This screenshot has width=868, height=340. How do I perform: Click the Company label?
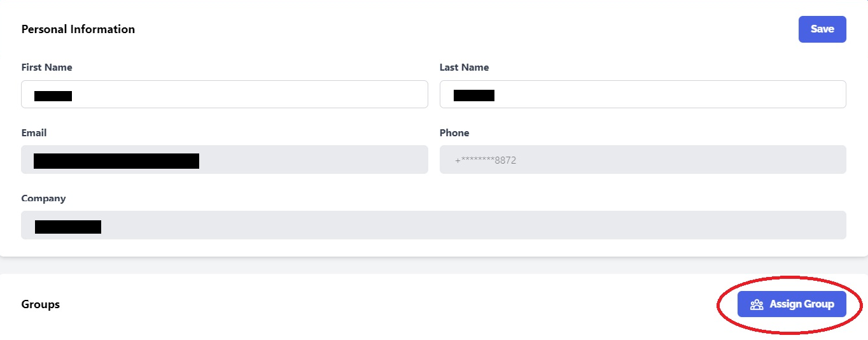coord(43,199)
